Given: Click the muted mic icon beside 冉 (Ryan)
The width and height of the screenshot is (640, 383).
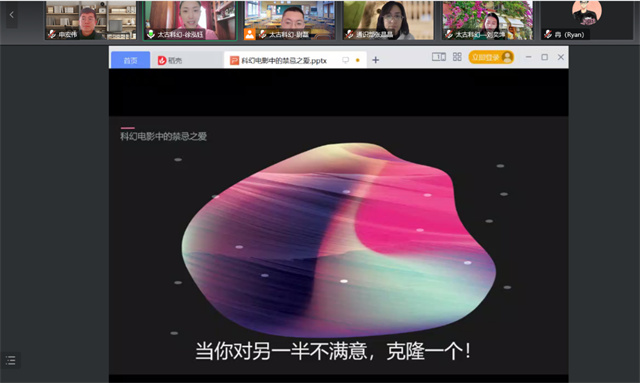Looking at the screenshot, I should tap(548, 34).
